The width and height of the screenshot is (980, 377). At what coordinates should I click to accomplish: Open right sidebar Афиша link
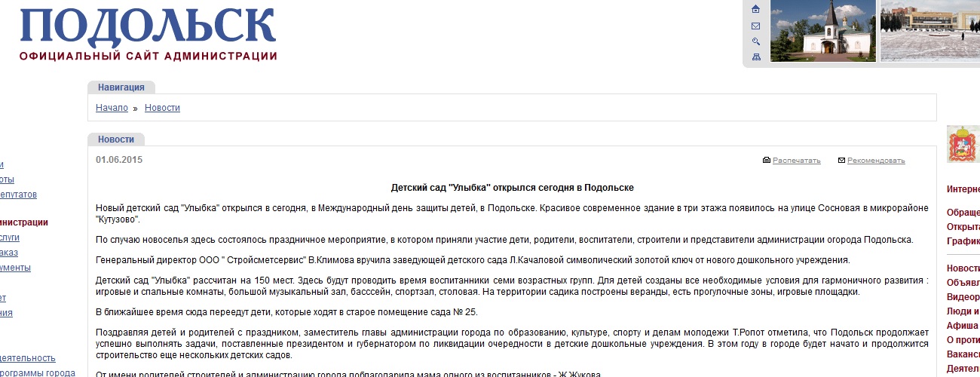[963, 326]
